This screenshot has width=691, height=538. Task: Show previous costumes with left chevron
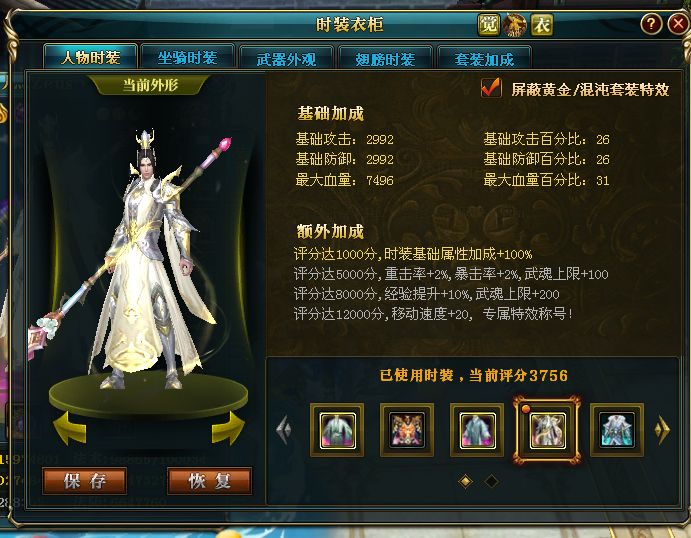pos(284,429)
